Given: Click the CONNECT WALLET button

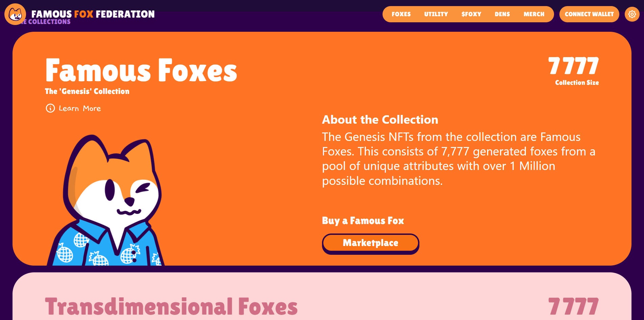Looking at the screenshot, I should [x=589, y=14].
